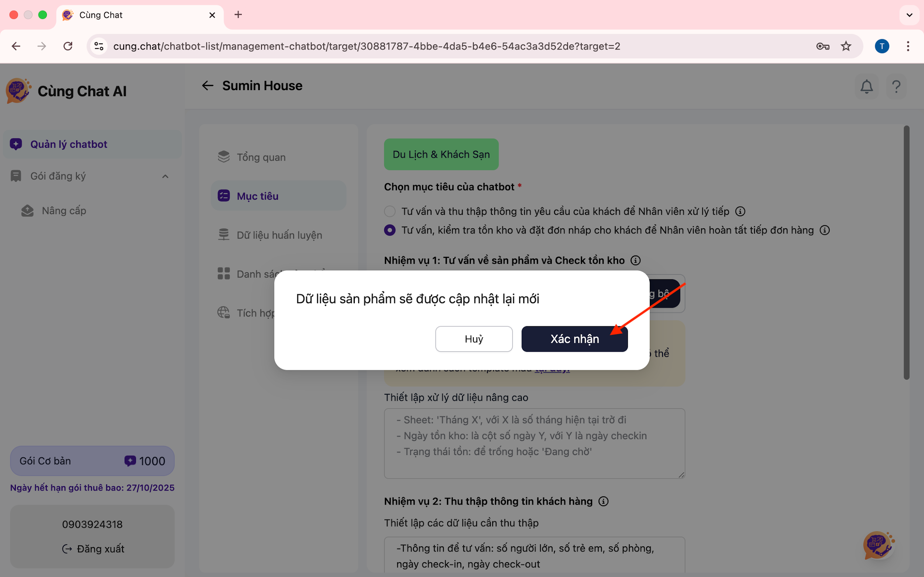Click info icon next to Nhiệm vụ 2
Image resolution: width=924 pixels, height=577 pixels.
[x=603, y=501]
